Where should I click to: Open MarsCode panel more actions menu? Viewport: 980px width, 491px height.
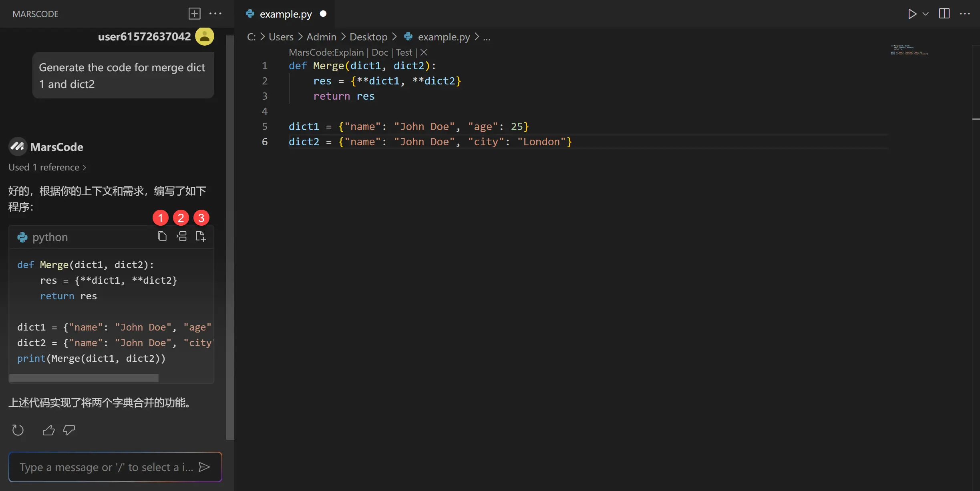(x=215, y=14)
